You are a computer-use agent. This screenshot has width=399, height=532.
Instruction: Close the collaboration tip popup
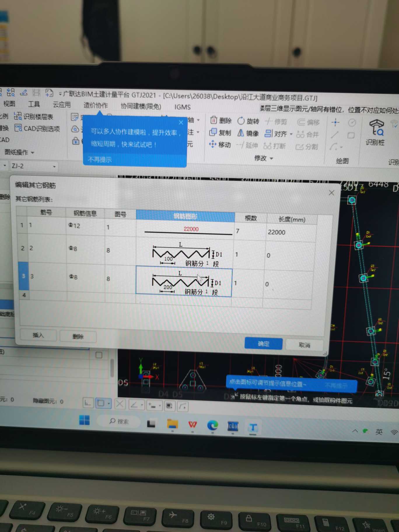181,123
